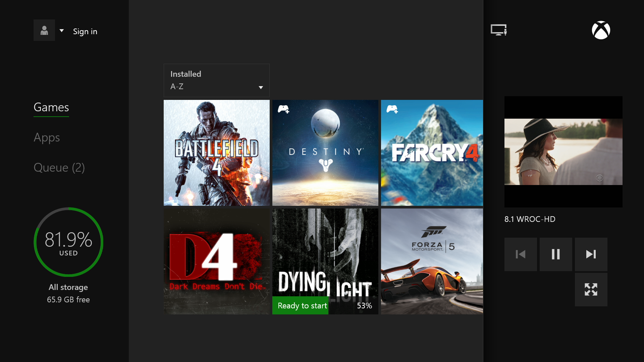This screenshot has width=644, height=362.
Task: Expand the snapped TV app to fullscreen
Action: [591, 289]
